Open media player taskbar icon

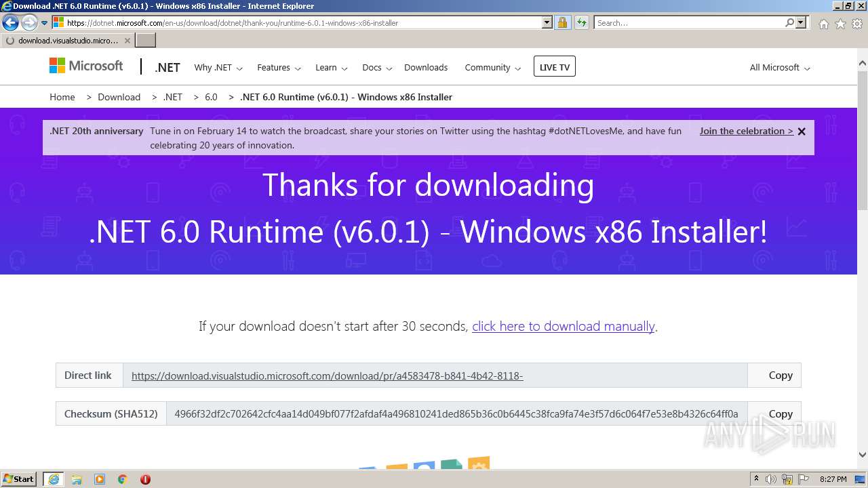point(100,479)
